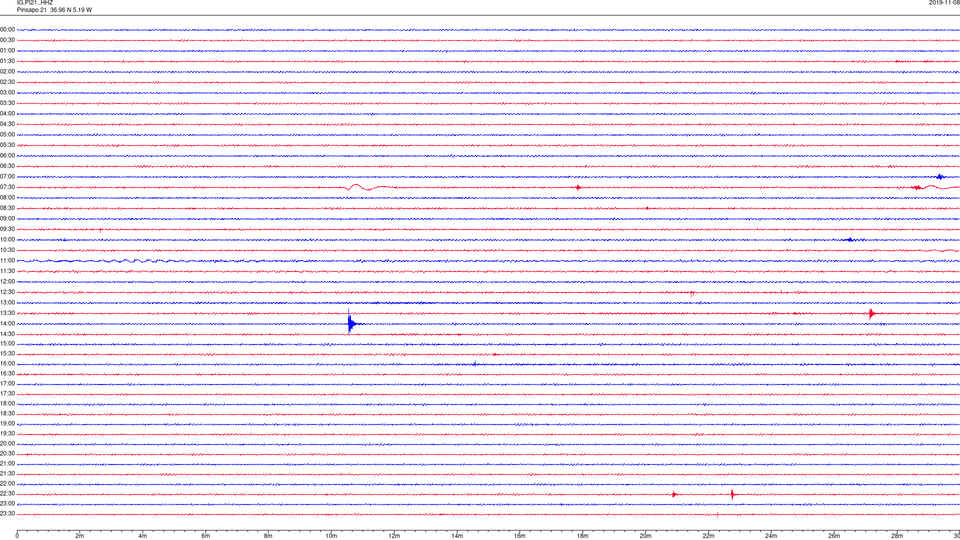Image resolution: width=960 pixels, height=540 pixels.
Task: Click the 21:30 row label
Action: (x=7, y=474)
